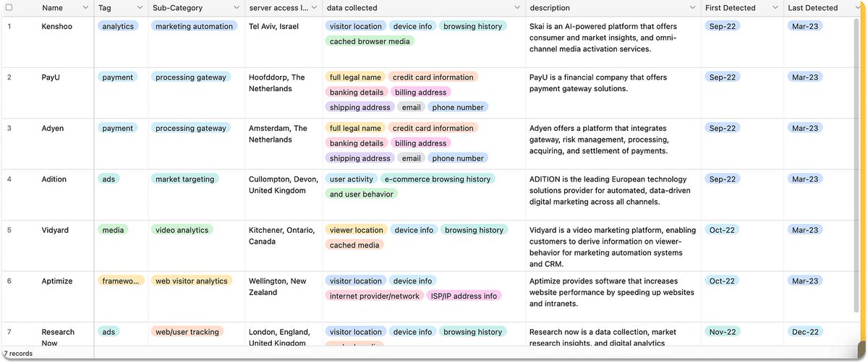868x363 pixels.
Task: Click the marketing automation sub-category tag
Action: [195, 26]
